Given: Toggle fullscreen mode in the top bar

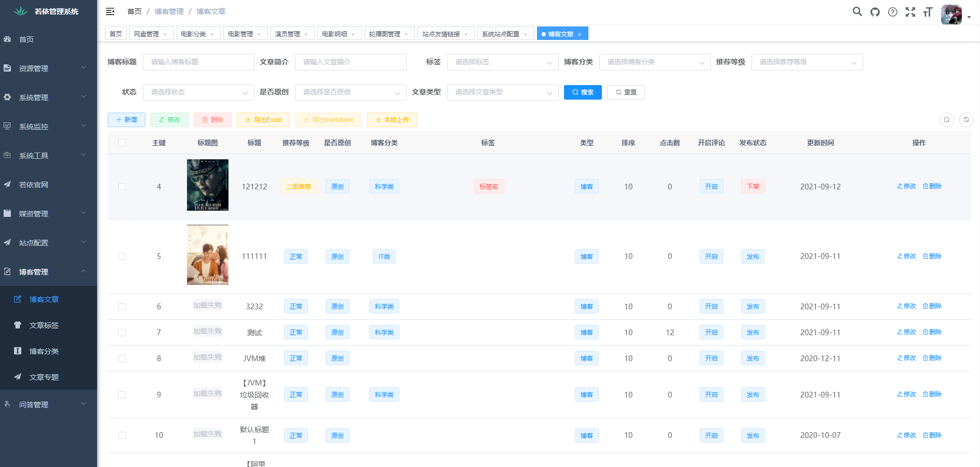Looking at the screenshot, I should tap(910, 11).
